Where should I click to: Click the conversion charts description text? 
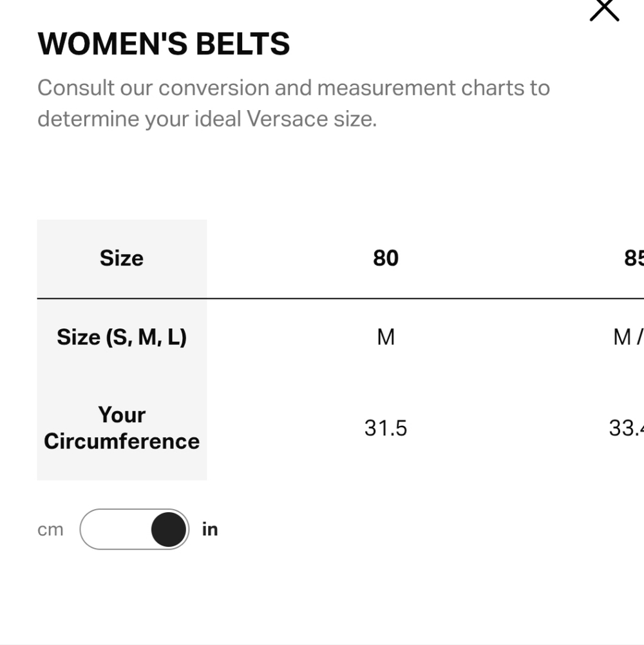coord(294,103)
